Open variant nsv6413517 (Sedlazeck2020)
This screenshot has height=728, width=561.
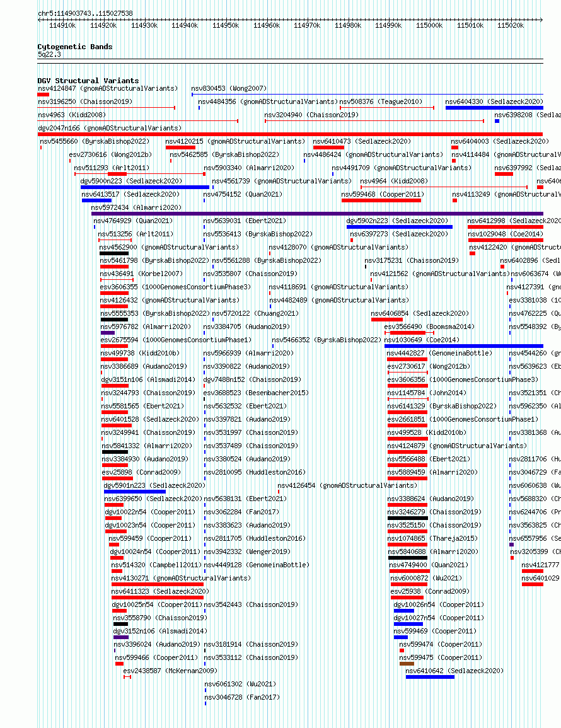(x=130, y=194)
